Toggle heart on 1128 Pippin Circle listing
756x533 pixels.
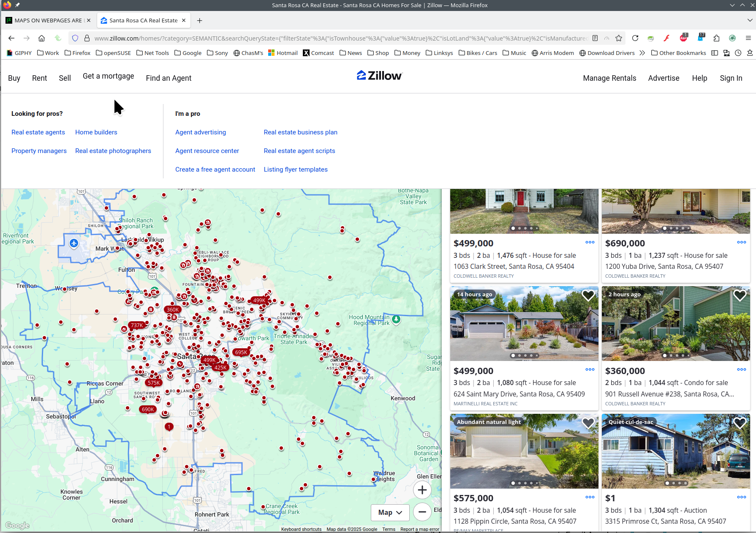[x=588, y=423]
